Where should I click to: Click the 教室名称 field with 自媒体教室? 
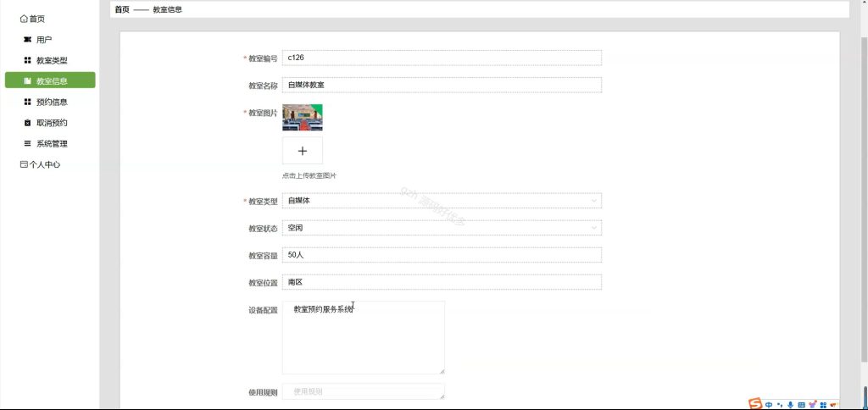pyautogui.click(x=442, y=85)
